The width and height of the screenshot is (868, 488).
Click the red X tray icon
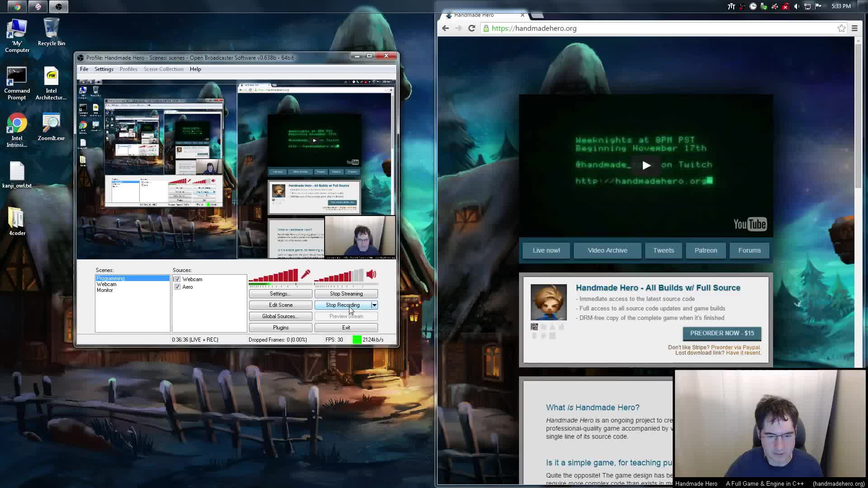click(x=786, y=6)
